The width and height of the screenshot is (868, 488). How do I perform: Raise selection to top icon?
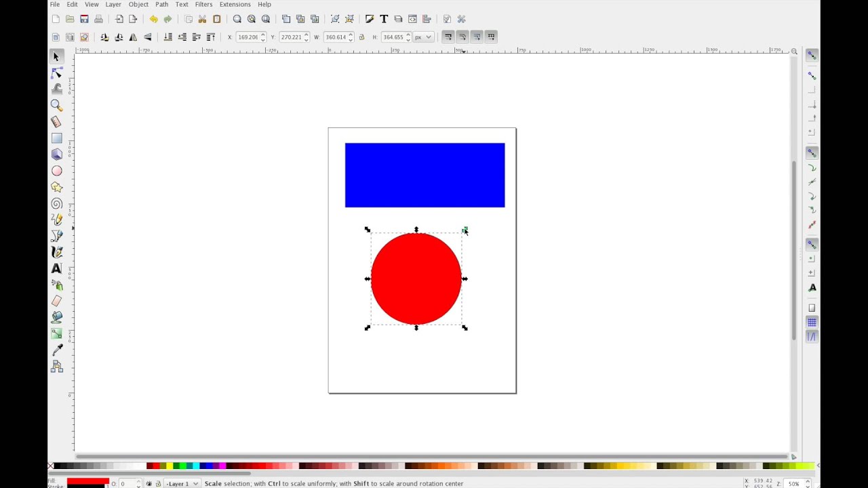(x=211, y=37)
